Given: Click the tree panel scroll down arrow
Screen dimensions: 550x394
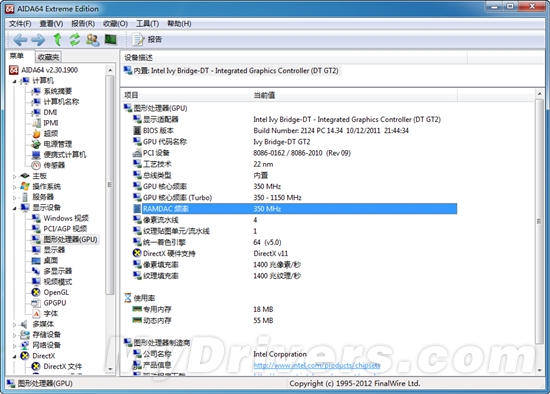Looking at the screenshot, I should coord(110,369).
